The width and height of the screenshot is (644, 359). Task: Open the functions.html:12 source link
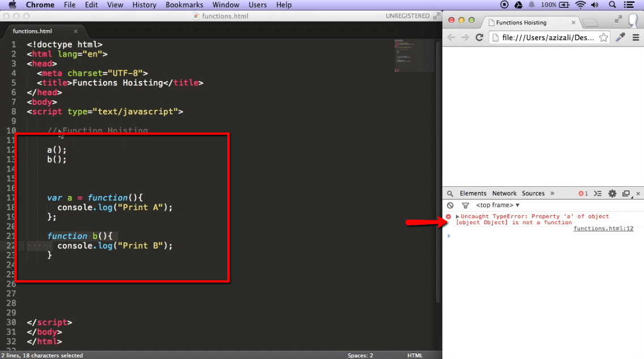point(604,228)
